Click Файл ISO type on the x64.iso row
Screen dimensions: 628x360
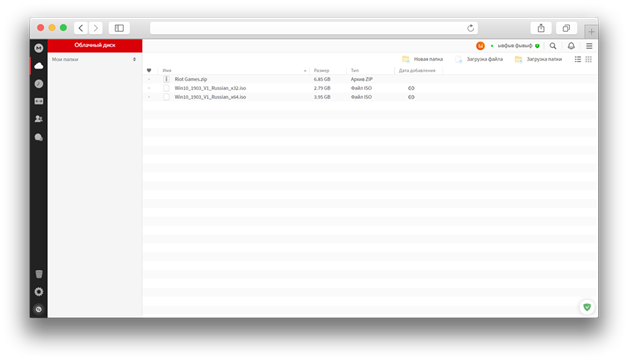[x=361, y=97]
